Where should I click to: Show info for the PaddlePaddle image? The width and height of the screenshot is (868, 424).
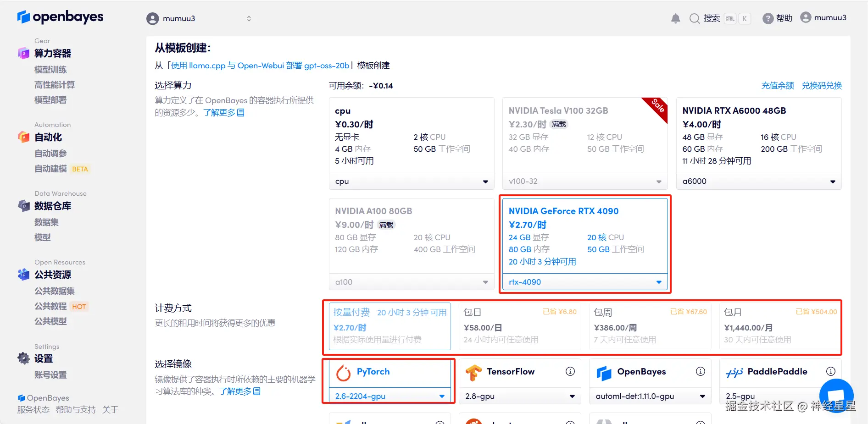(831, 371)
